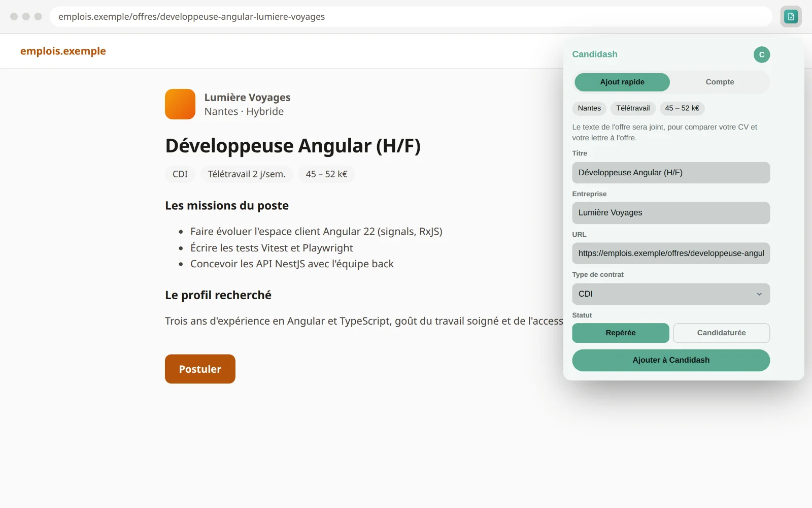The width and height of the screenshot is (812, 508).
Task: Click the Télétravail chip in Candidash
Action: 633,108
